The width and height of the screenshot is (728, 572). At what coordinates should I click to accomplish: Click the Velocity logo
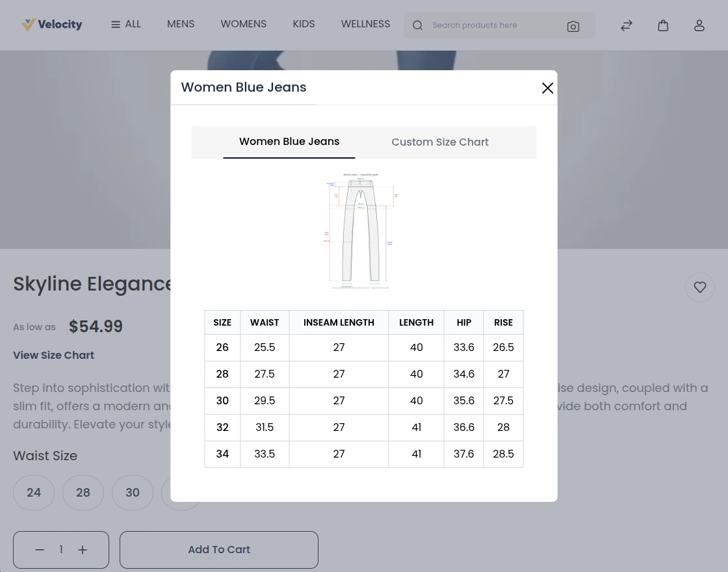coord(52,25)
